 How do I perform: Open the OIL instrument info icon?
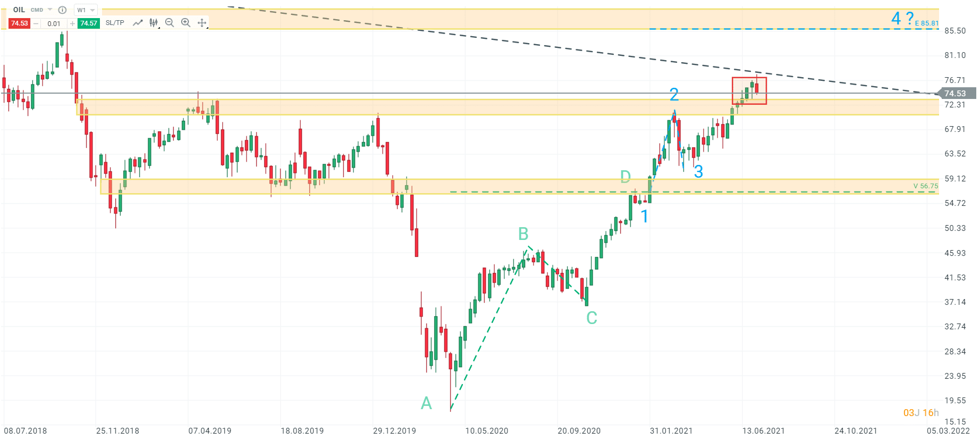(x=62, y=10)
